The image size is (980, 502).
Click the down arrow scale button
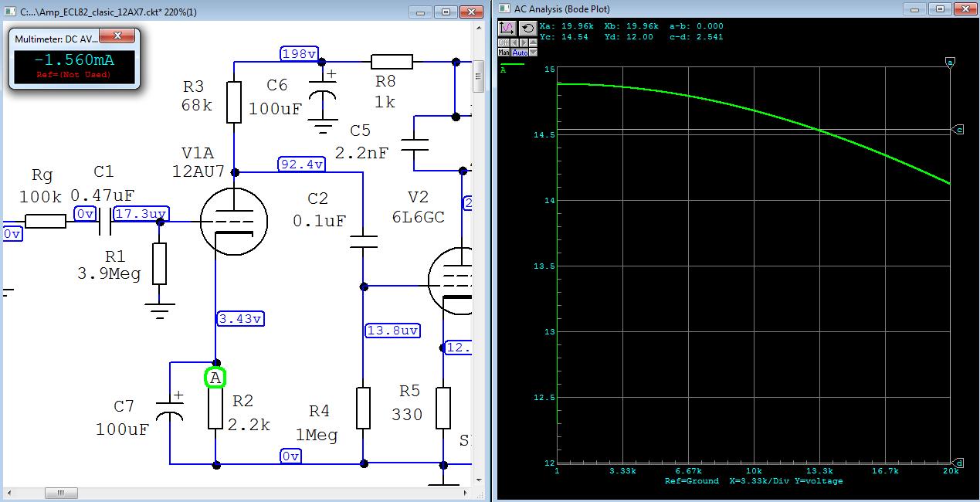click(x=533, y=52)
